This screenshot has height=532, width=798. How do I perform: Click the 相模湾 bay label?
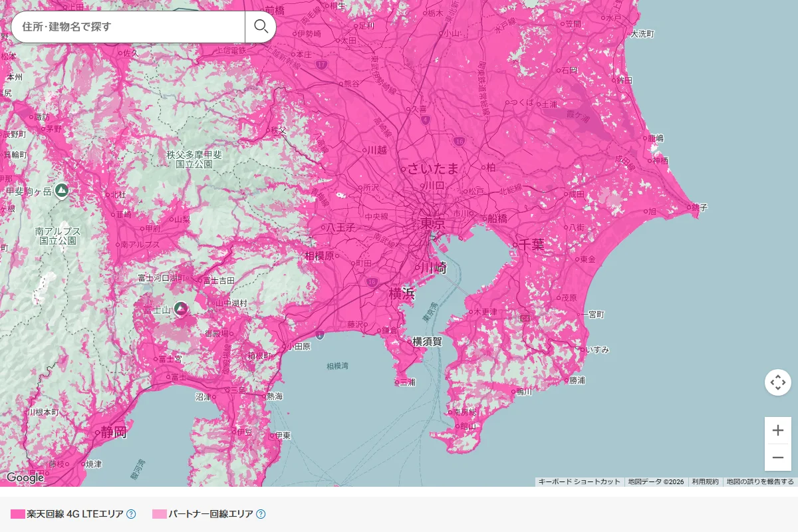coord(336,366)
